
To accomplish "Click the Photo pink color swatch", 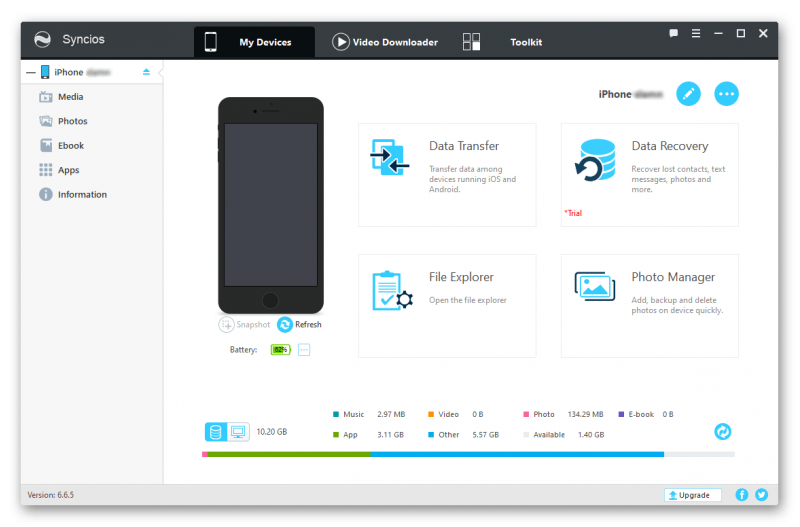I will point(526,414).
